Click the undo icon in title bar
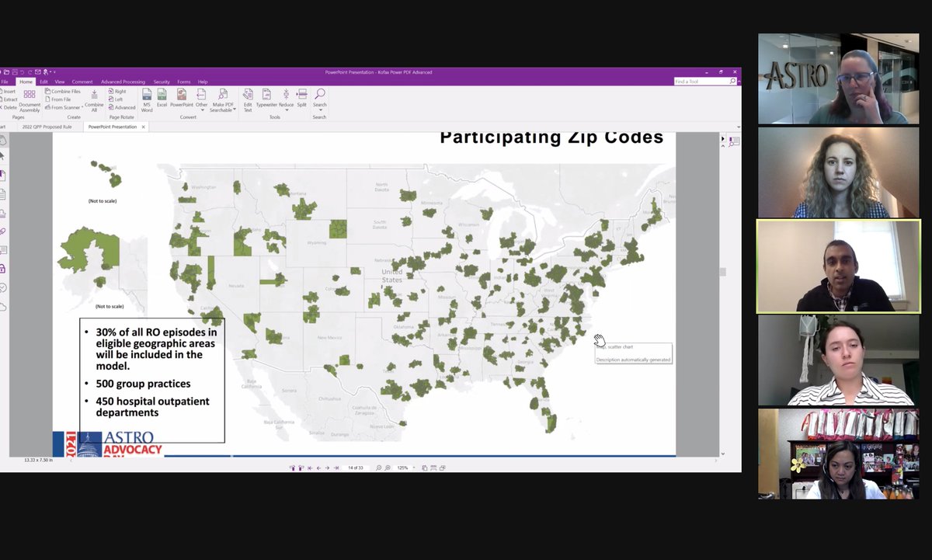Image resolution: width=932 pixels, height=560 pixels. click(22, 72)
